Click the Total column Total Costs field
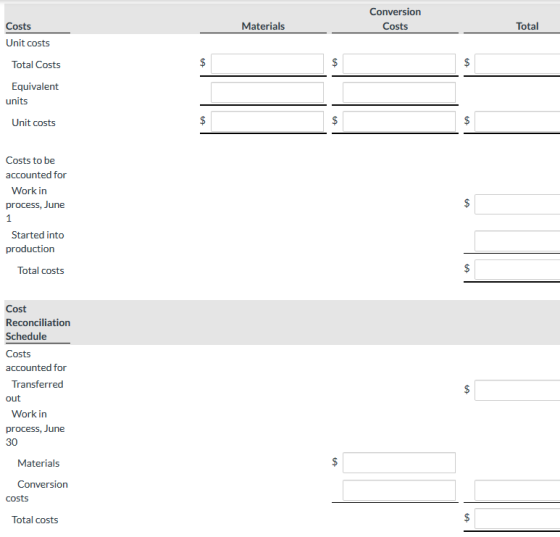The height and width of the screenshot is (537, 560). pyautogui.click(x=517, y=64)
